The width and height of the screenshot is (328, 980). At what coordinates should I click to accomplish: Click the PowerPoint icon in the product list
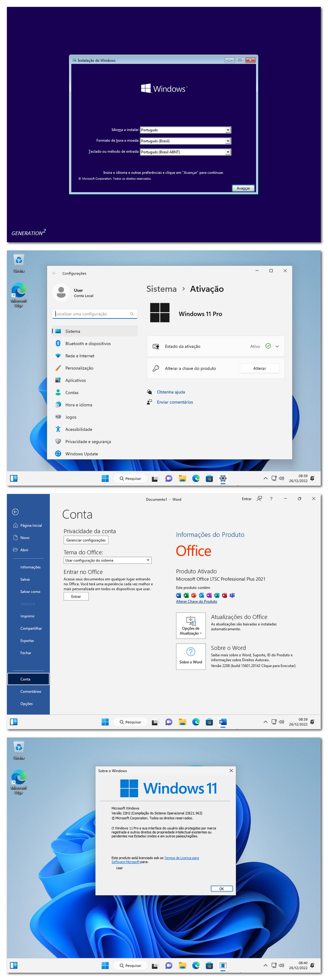pyautogui.click(x=194, y=596)
